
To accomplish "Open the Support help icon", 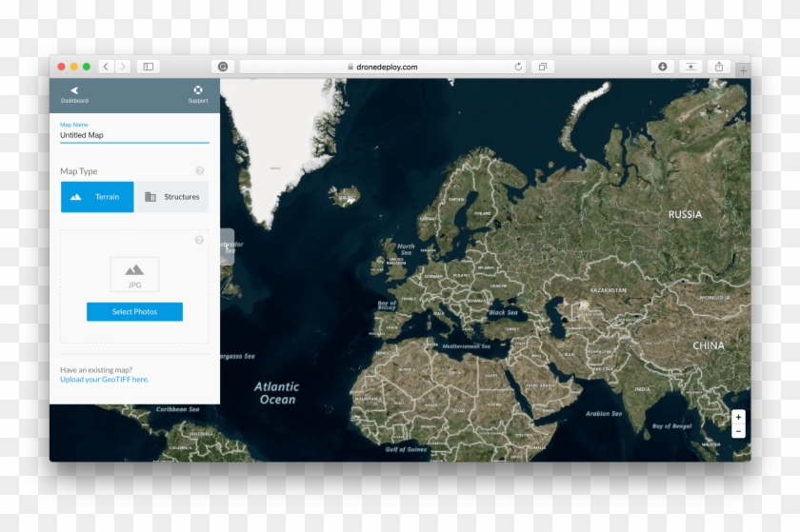I will (198, 93).
